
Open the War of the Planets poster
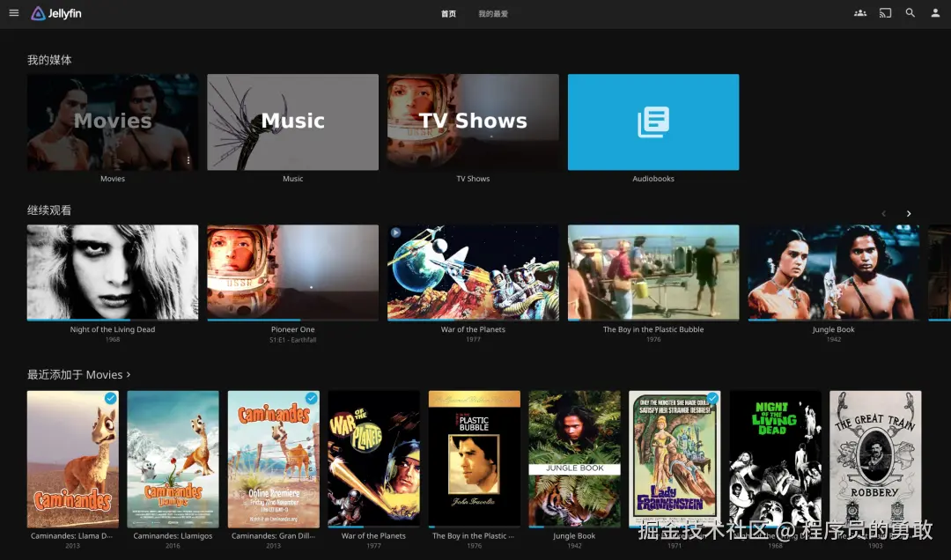pos(373,459)
